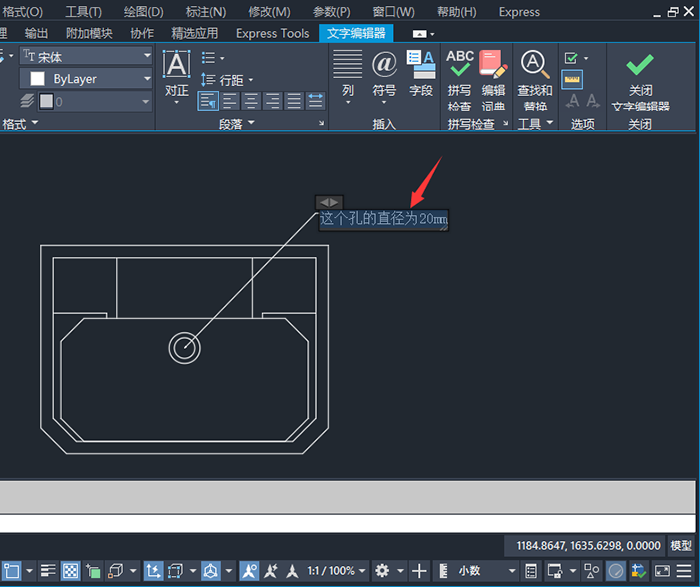
Task: Open the 修改(M) menu
Action: [268, 12]
